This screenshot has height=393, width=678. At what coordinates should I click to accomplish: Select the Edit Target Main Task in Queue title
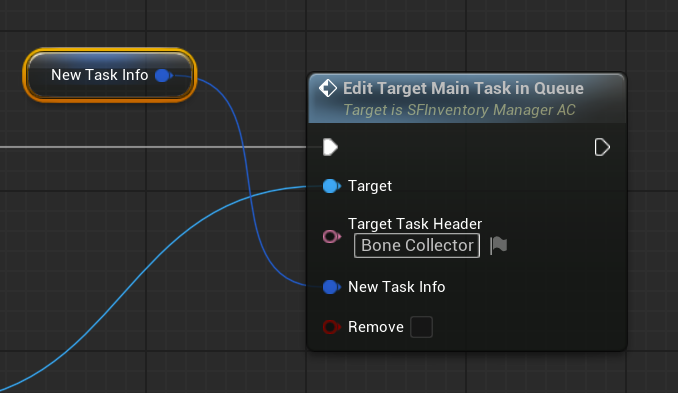point(463,88)
